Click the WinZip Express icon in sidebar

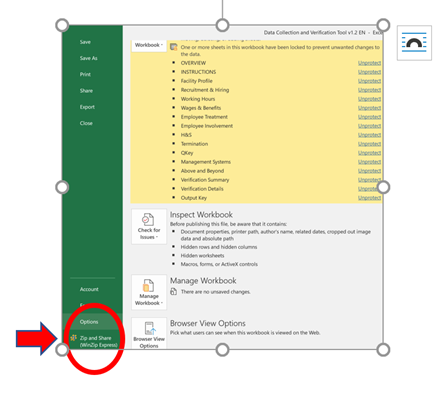pos(74,338)
